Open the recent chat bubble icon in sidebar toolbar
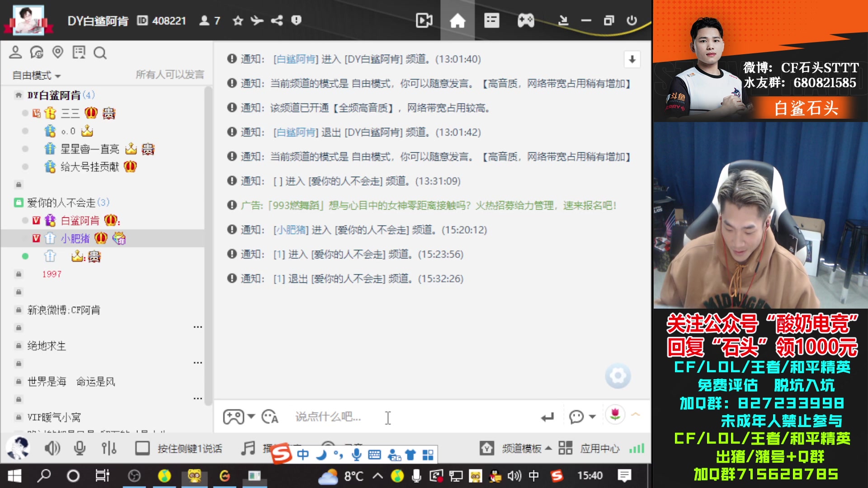 click(x=37, y=52)
